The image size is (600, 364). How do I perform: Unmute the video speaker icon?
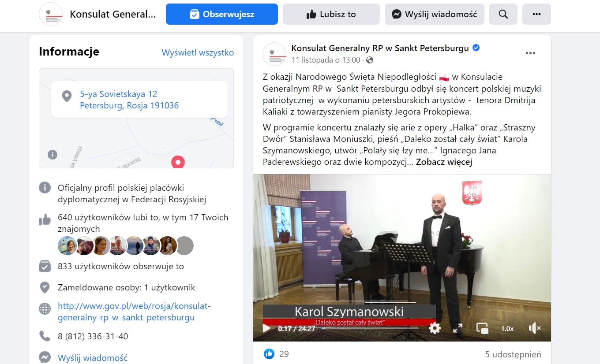click(x=534, y=328)
